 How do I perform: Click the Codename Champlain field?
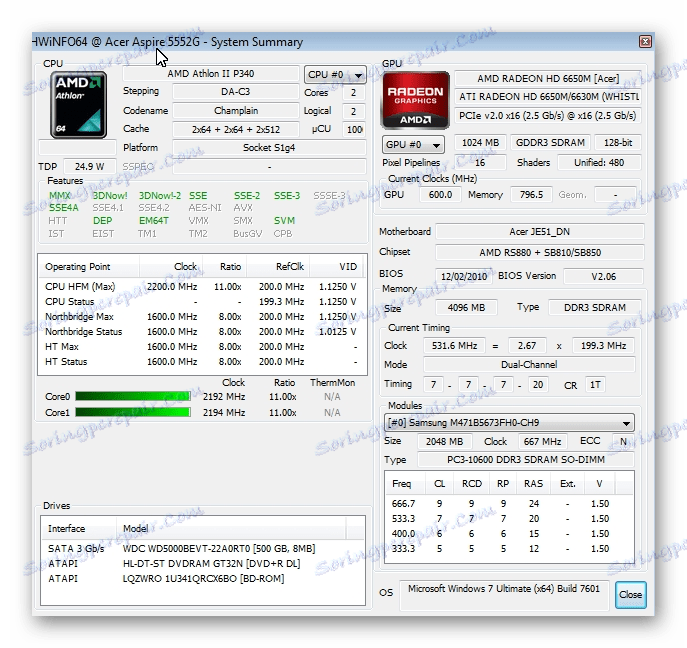(236, 110)
